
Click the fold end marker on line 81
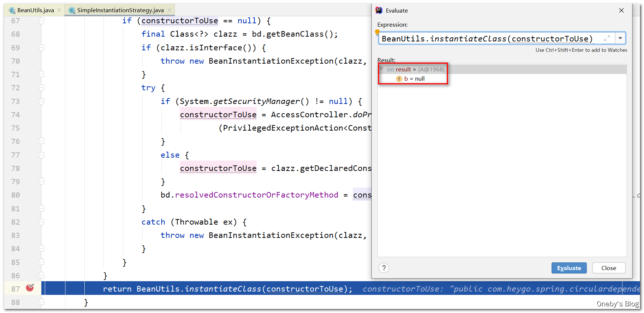[x=41, y=208]
